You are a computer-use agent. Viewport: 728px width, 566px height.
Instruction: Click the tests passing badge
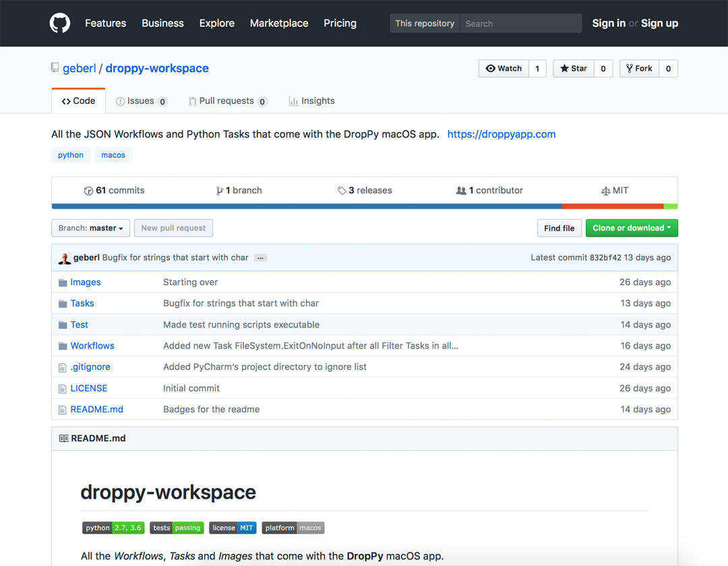click(x=177, y=528)
